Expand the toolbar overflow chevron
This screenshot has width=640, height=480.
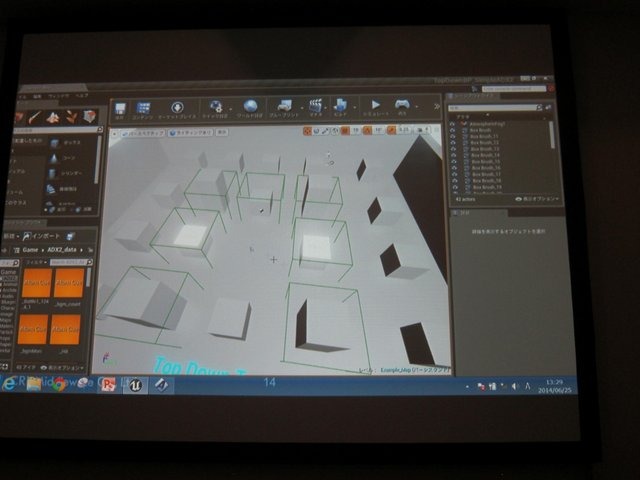437,106
